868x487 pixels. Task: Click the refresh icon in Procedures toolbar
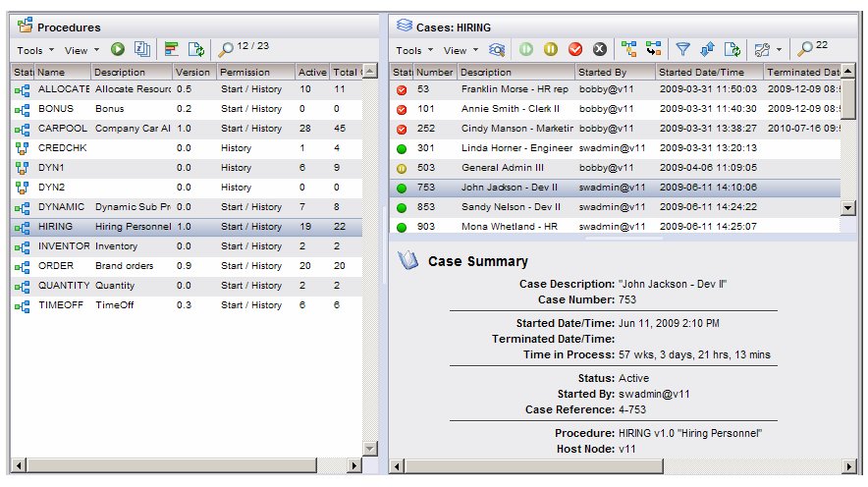[195, 49]
